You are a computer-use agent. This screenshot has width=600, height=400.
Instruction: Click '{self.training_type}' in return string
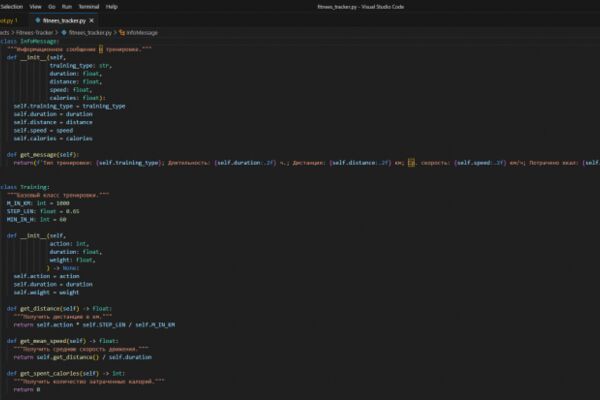(130, 163)
